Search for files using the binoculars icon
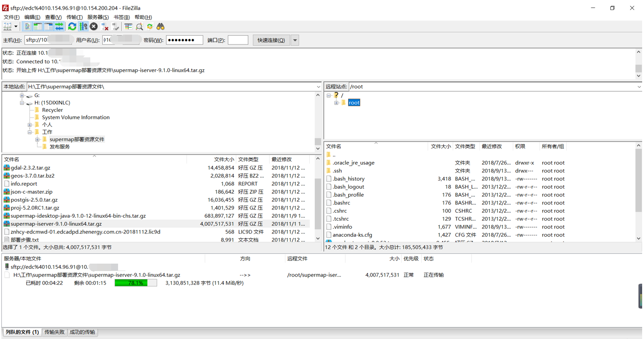This screenshot has width=644, height=339. click(x=160, y=26)
